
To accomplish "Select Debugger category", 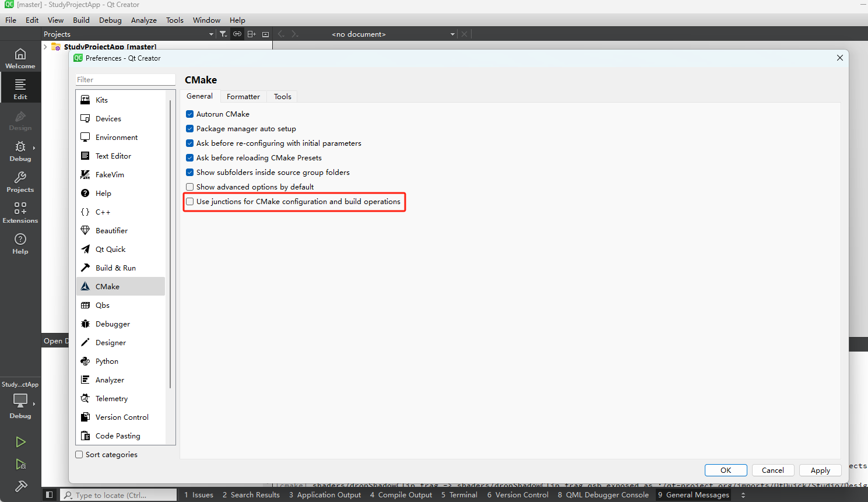I will 121,324.
